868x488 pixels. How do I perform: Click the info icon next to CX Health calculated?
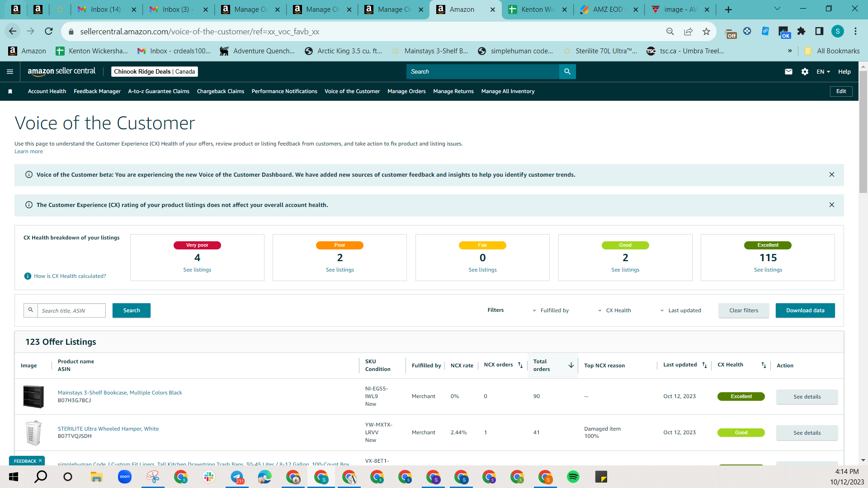28,276
